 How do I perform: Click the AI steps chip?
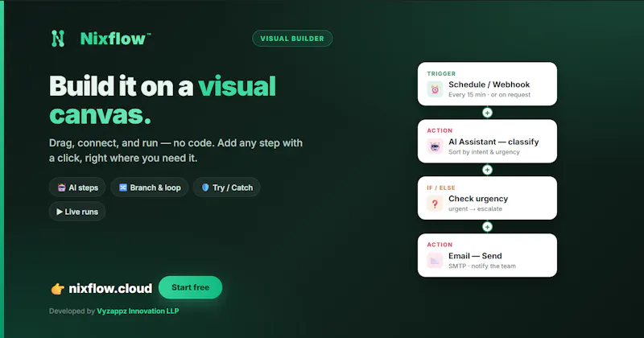(77, 188)
